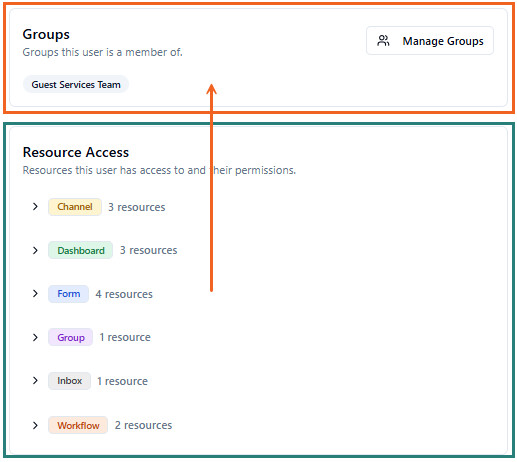Image resolution: width=517 pixels, height=462 pixels.
Task: Expand the Workflow resources row chevron
Action: pyautogui.click(x=35, y=425)
